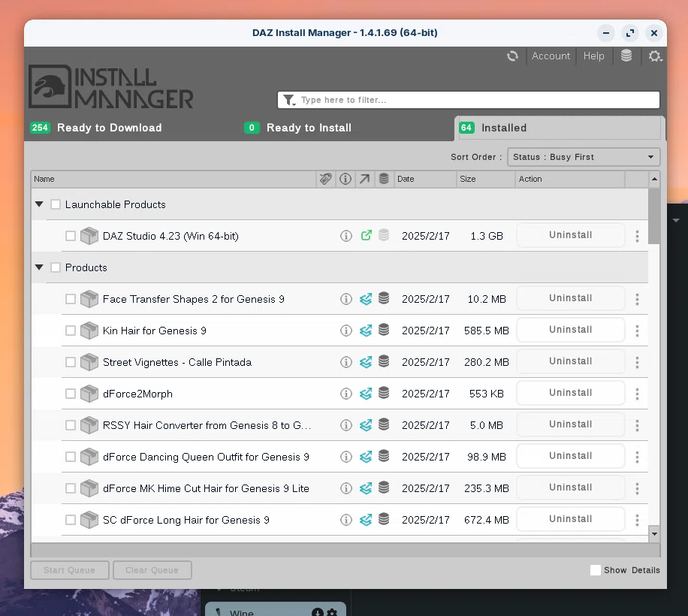The height and width of the screenshot is (616, 688).
Task: Show info for RSSY Hair Converter
Action: 346,426
